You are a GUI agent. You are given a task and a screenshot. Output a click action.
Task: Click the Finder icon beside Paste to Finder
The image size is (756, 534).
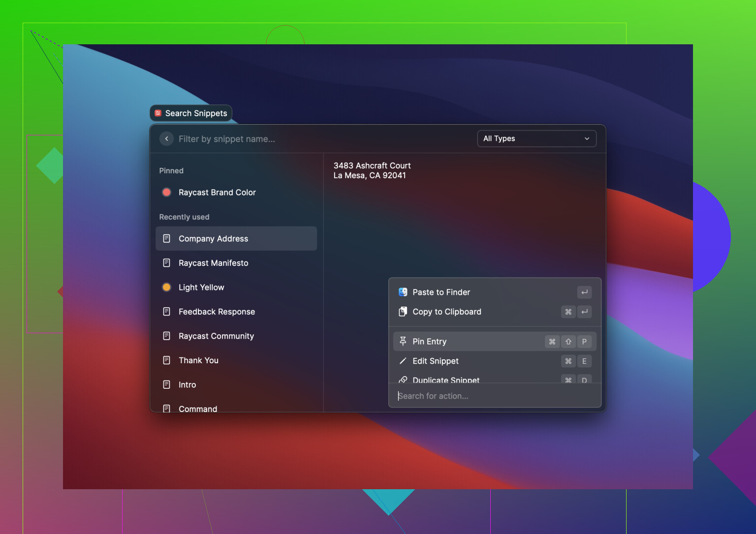(x=403, y=292)
